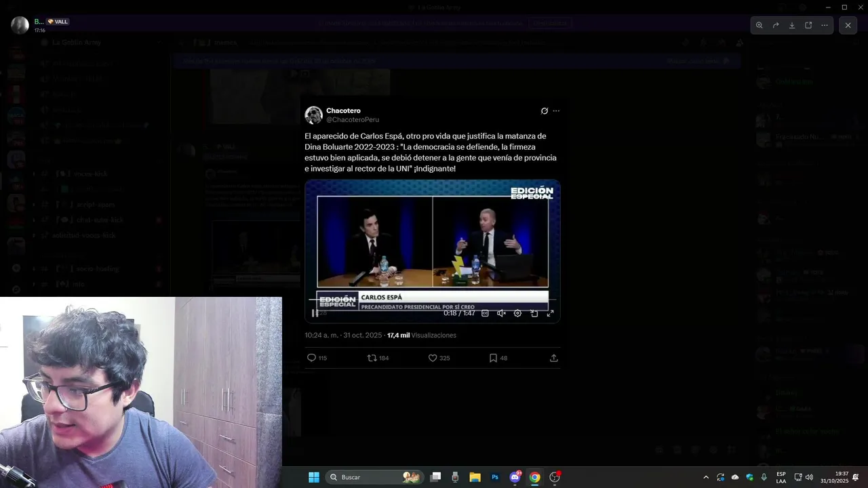Forward the image with the arrow icon
868x488 pixels.
[776, 25]
